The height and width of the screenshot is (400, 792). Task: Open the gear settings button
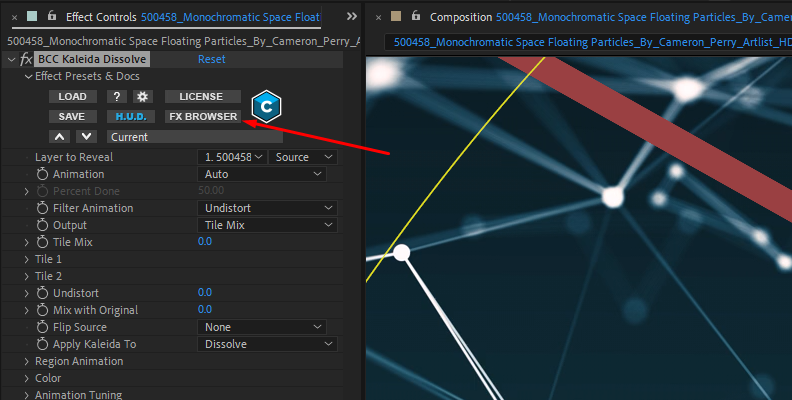[x=142, y=96]
